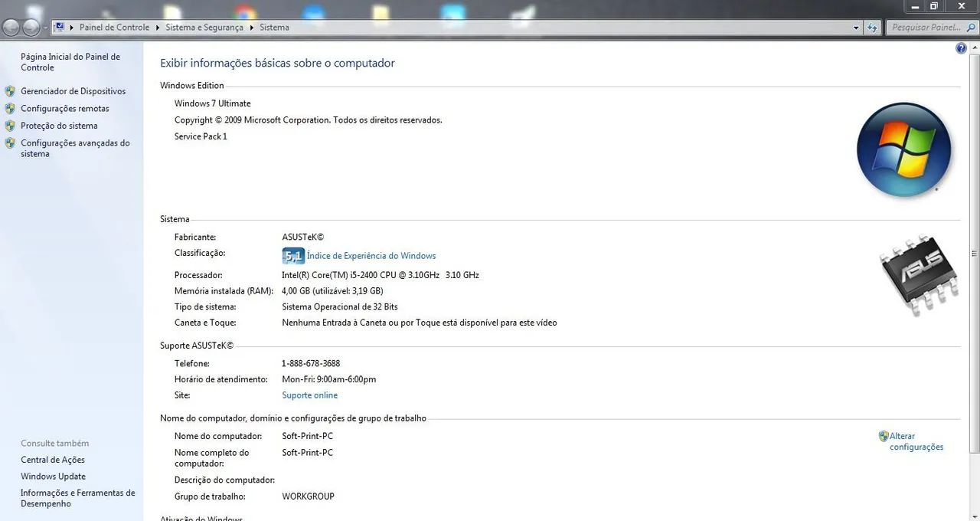The image size is (980, 521).
Task: Minimize the System window
Action: (915, 5)
